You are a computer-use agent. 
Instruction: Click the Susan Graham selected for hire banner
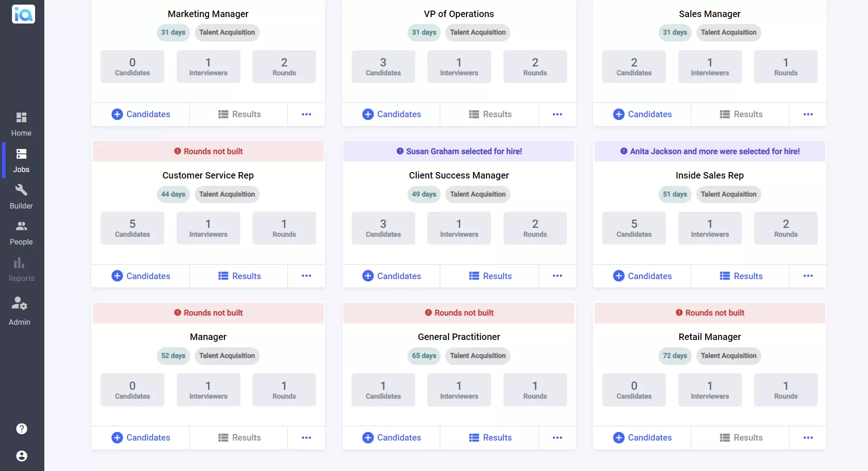(459, 151)
